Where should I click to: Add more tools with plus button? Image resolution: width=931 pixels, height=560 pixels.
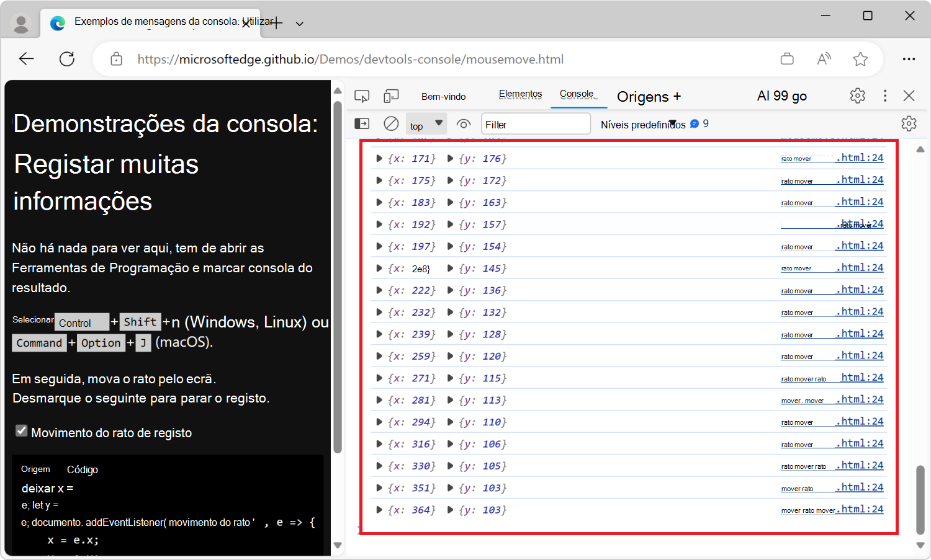point(677,96)
